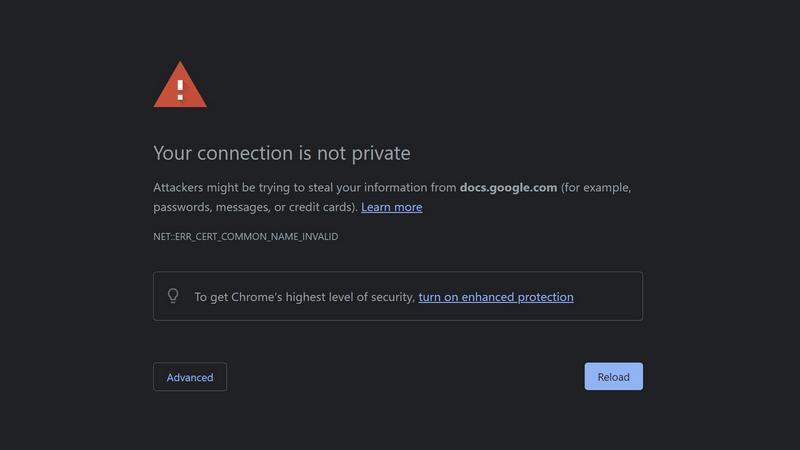Click the Chrome's highest level of security text

tap(323, 297)
